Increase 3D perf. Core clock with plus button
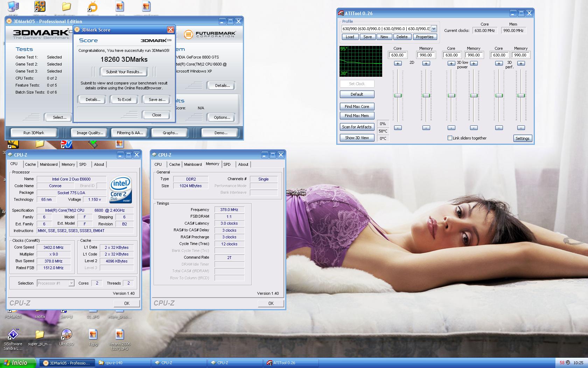588x368 pixels. pyautogui.click(x=499, y=63)
